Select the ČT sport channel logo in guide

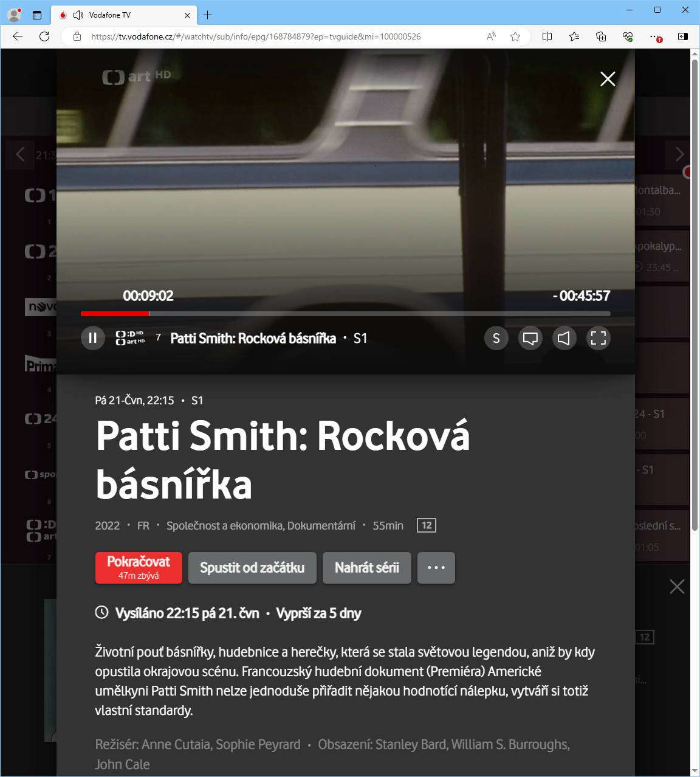pos(40,474)
